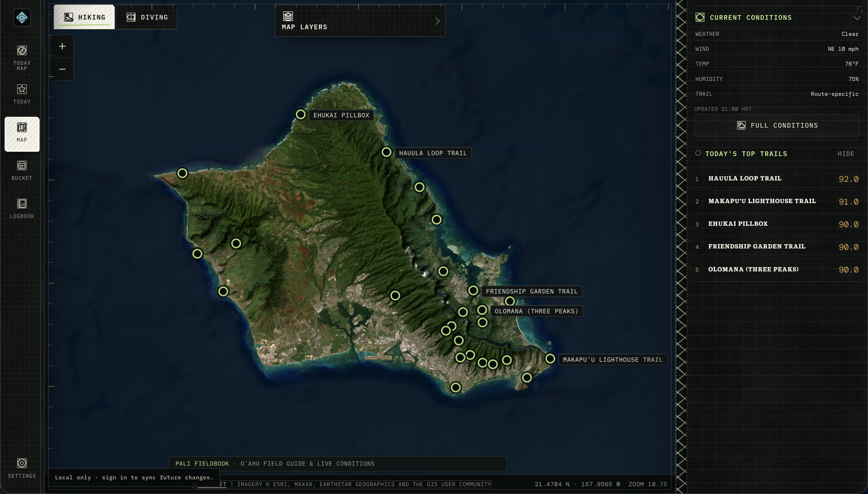Open the Logbook icon
Image resolution: width=868 pixels, height=494 pixels.
22,204
